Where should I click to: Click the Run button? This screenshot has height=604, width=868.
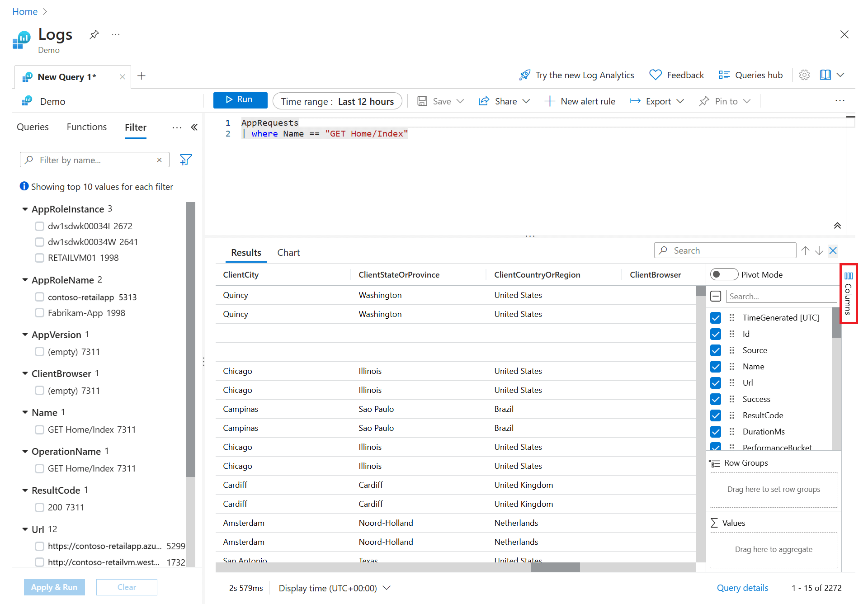point(240,100)
